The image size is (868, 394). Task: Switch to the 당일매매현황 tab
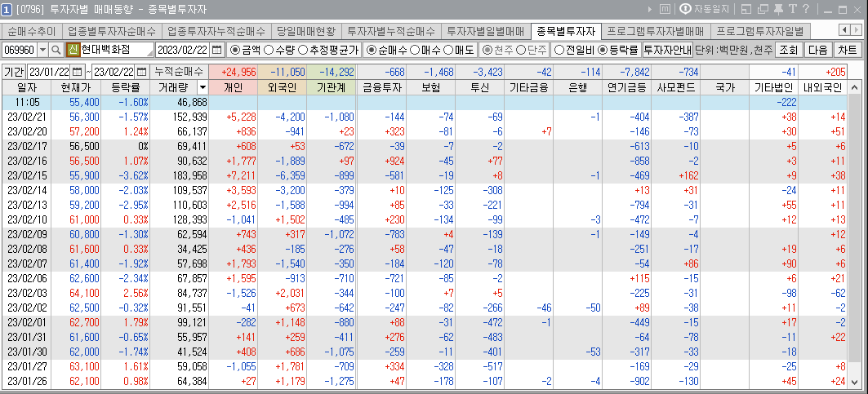[305, 31]
